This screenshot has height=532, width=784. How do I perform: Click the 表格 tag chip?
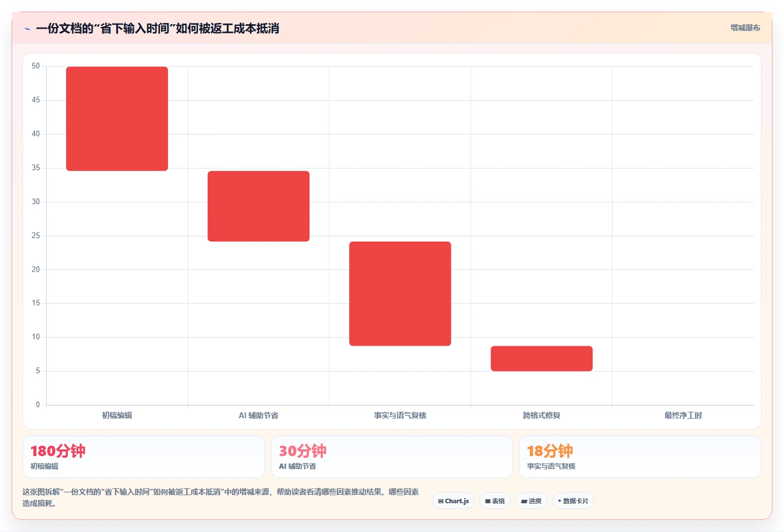click(495, 501)
